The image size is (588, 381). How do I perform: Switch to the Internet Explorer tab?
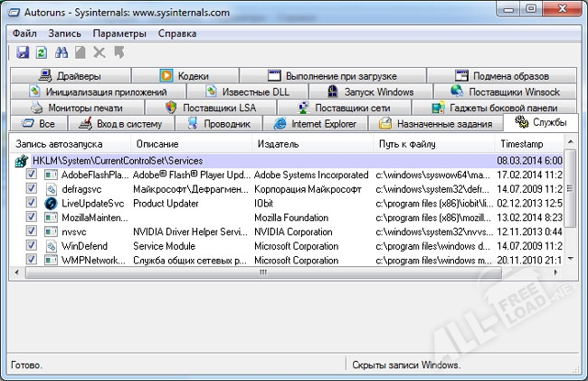click(317, 123)
